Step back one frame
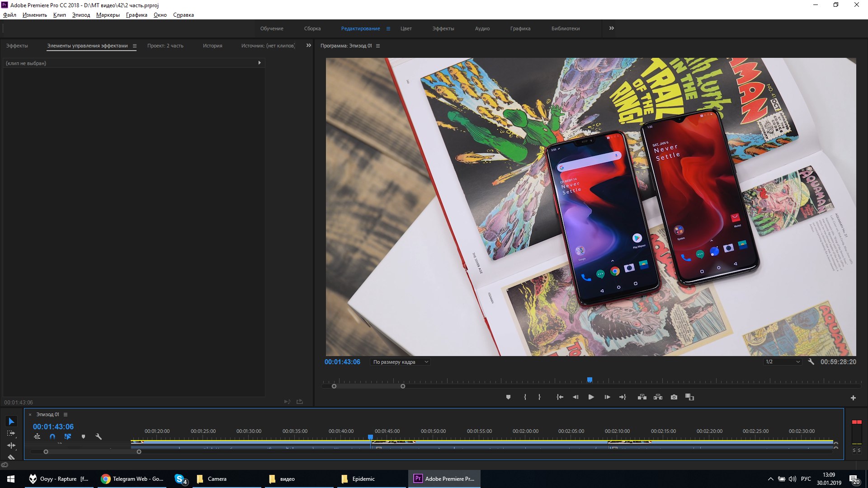Screen dimensions: 868x488 tap(576, 397)
